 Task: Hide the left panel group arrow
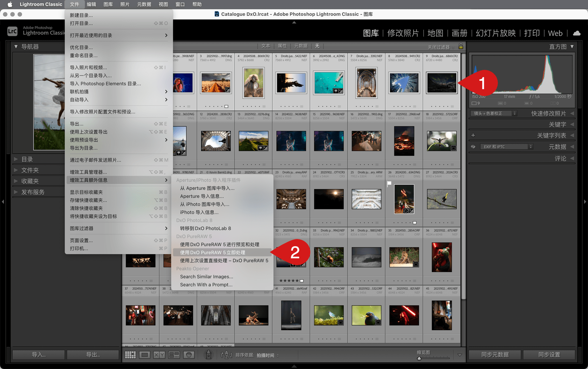[x=3, y=202]
